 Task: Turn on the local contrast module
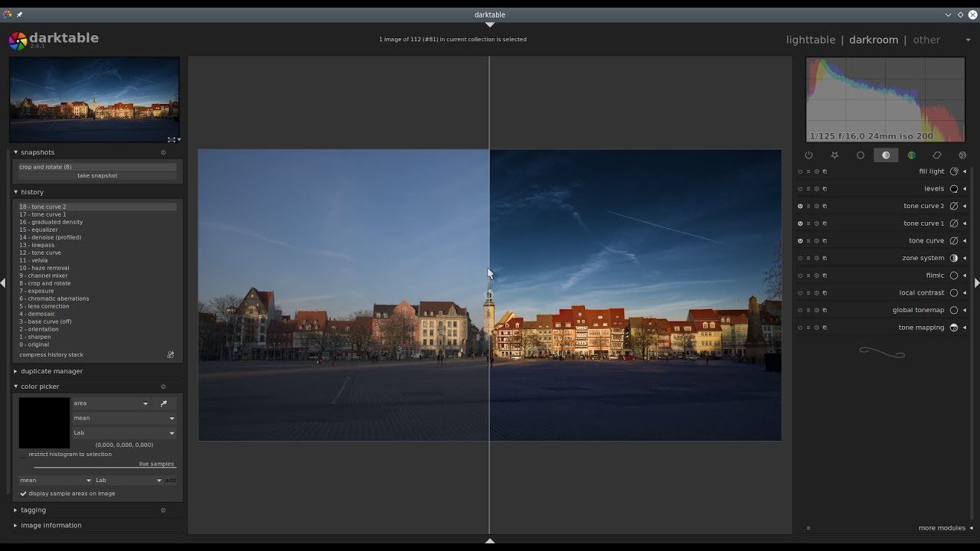[800, 292]
